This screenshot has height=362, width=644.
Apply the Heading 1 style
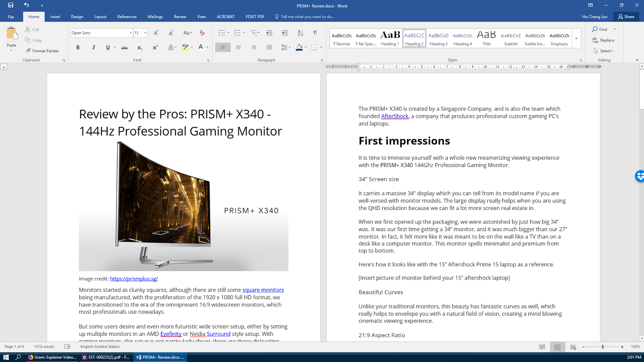[x=390, y=39]
